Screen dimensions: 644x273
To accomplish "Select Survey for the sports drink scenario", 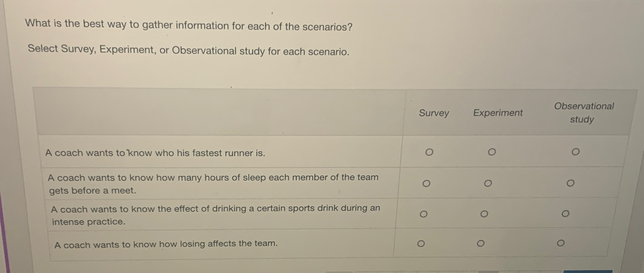I will click(x=423, y=214).
